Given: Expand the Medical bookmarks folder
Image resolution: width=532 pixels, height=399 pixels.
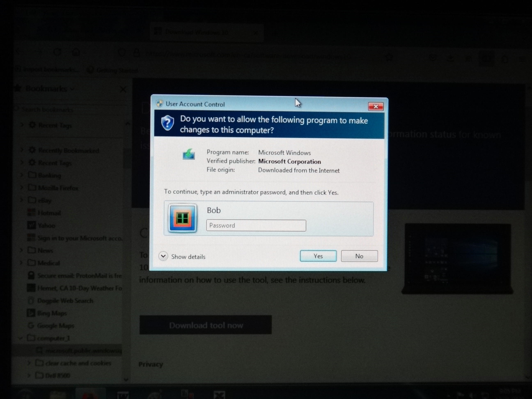Looking at the screenshot, I should [21, 263].
